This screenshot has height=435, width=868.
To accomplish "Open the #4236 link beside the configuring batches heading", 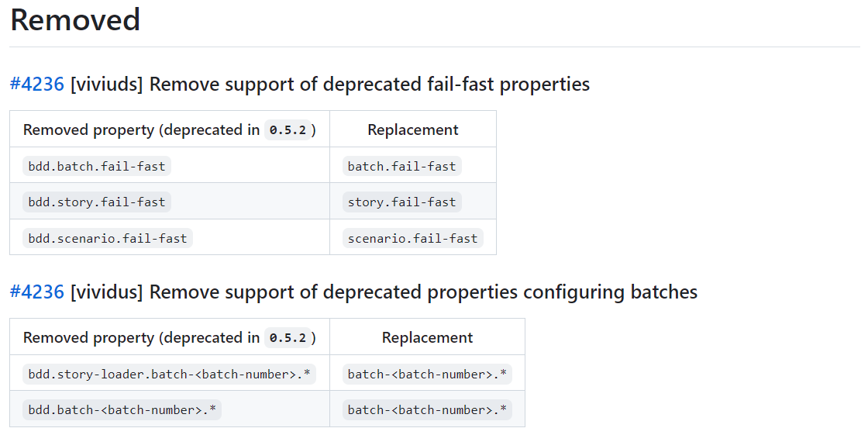I will click(36, 292).
